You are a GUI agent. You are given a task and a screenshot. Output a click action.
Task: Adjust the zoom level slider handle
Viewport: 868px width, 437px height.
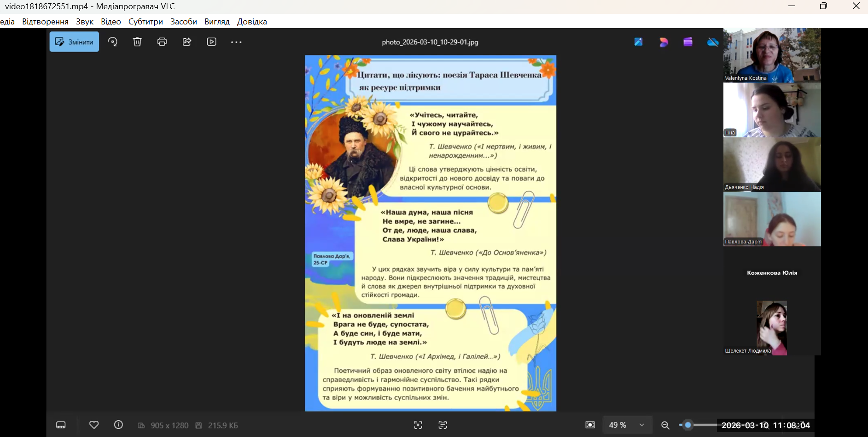tap(688, 425)
